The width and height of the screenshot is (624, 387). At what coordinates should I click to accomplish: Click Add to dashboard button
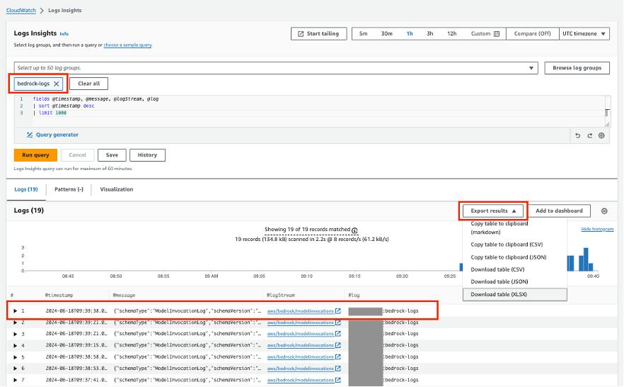point(559,211)
